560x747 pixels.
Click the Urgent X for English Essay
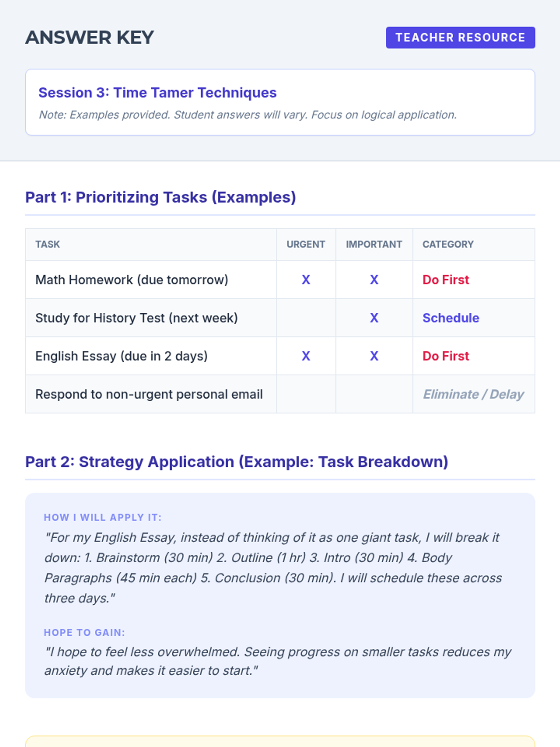click(x=306, y=356)
